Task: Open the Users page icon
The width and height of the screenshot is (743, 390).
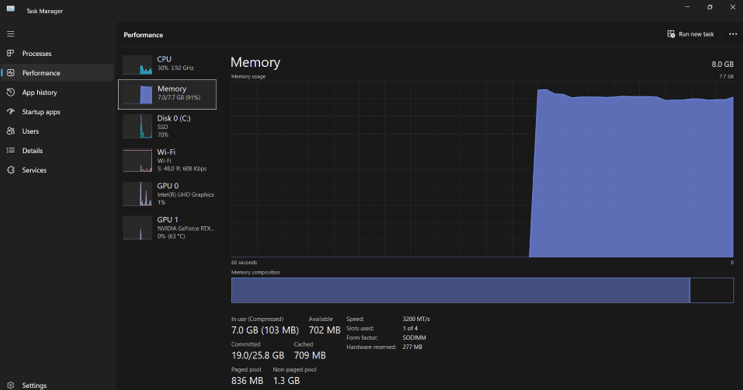Action: [x=10, y=131]
